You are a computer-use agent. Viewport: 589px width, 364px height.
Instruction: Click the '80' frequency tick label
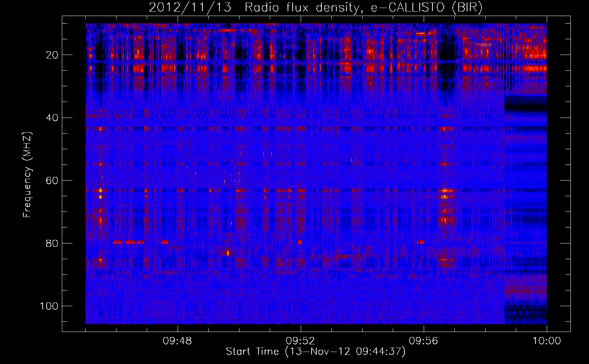52,243
